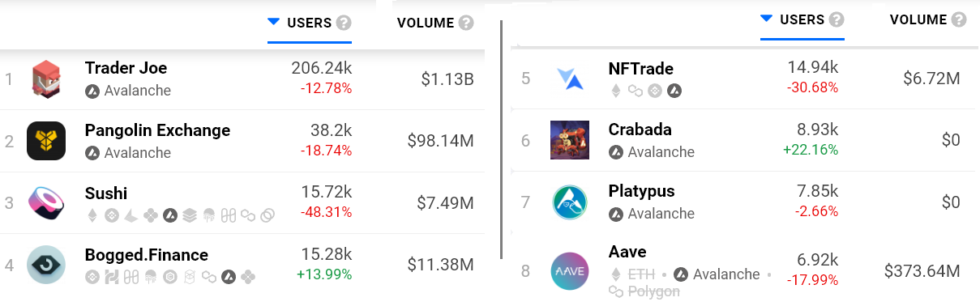Screen dimensions: 980x306
Task: Sort by right VOLUME column header
Action: (918, 20)
